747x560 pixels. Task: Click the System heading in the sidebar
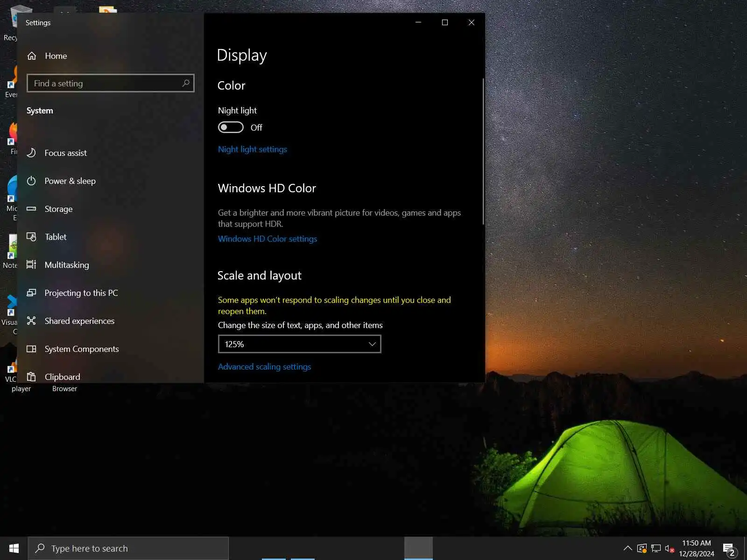[x=40, y=111]
